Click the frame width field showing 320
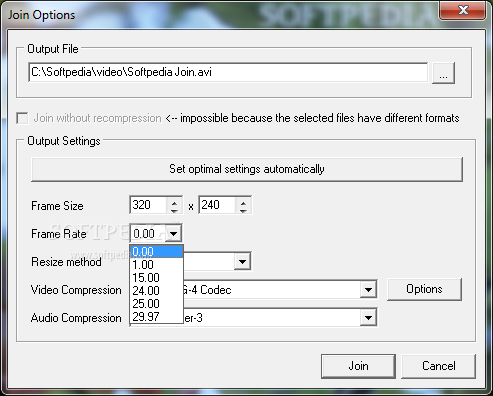The width and height of the screenshot is (493, 396). [x=148, y=205]
